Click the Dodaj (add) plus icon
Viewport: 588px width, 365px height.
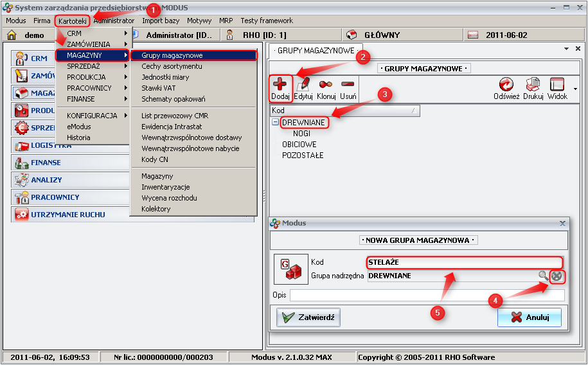pyautogui.click(x=280, y=84)
